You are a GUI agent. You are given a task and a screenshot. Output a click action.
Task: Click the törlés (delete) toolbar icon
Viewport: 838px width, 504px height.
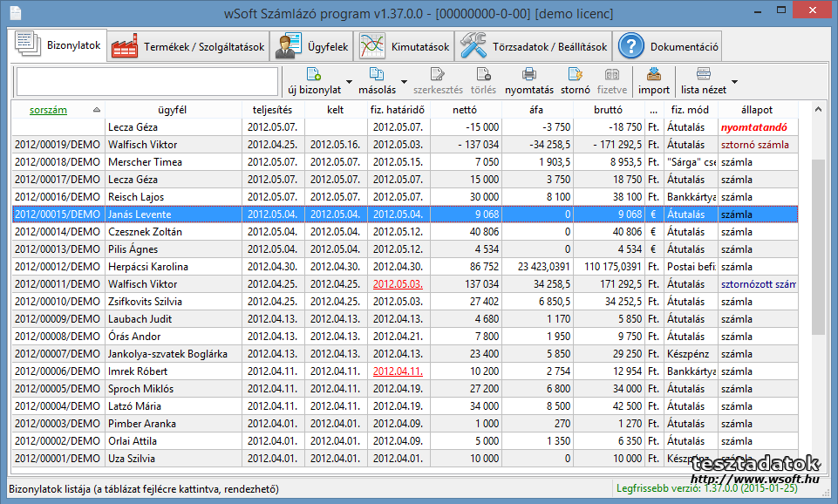pyautogui.click(x=483, y=75)
